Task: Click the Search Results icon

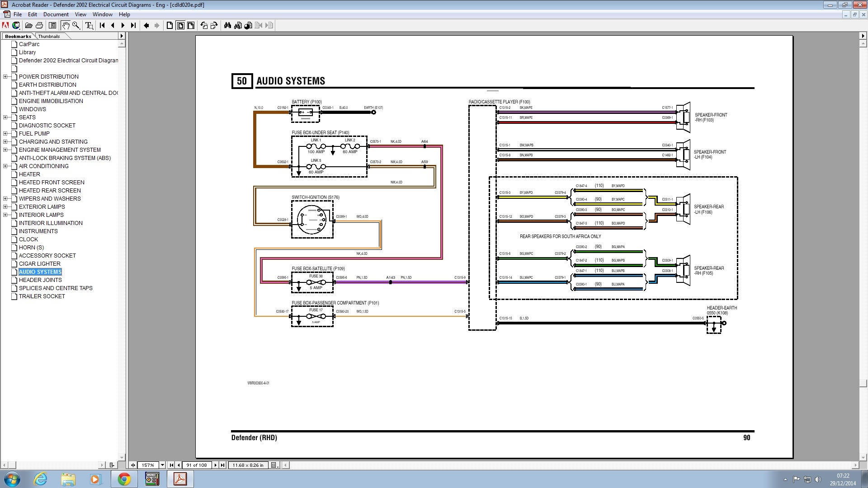Action: point(248,25)
